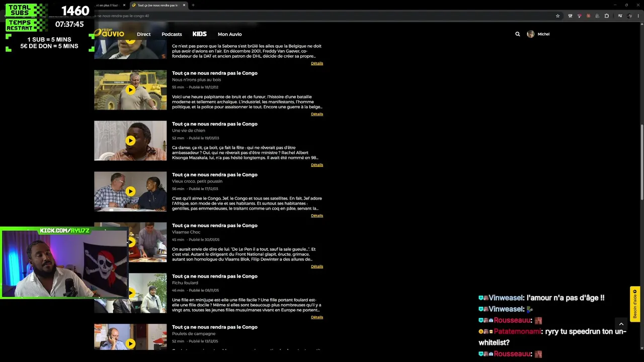Close the "et en plus il faut" tab
This screenshot has height=362, width=644.
coord(124,6)
